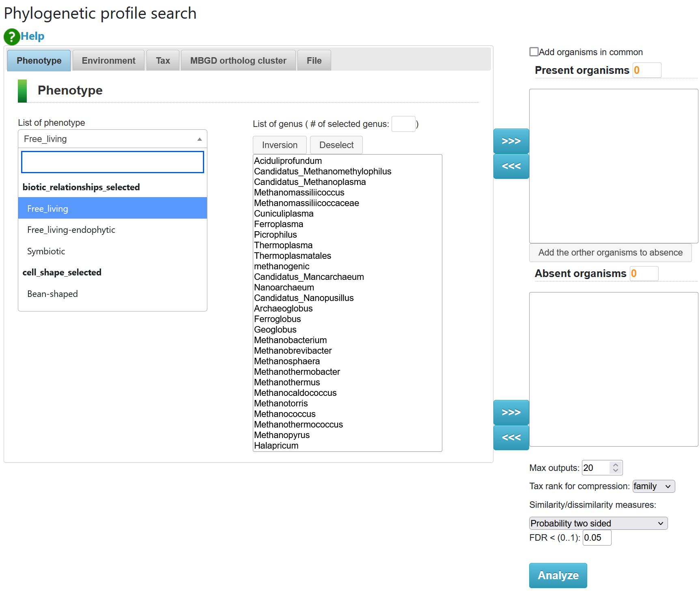
Task: Click the green Help question mark icon
Action: [x=12, y=37]
